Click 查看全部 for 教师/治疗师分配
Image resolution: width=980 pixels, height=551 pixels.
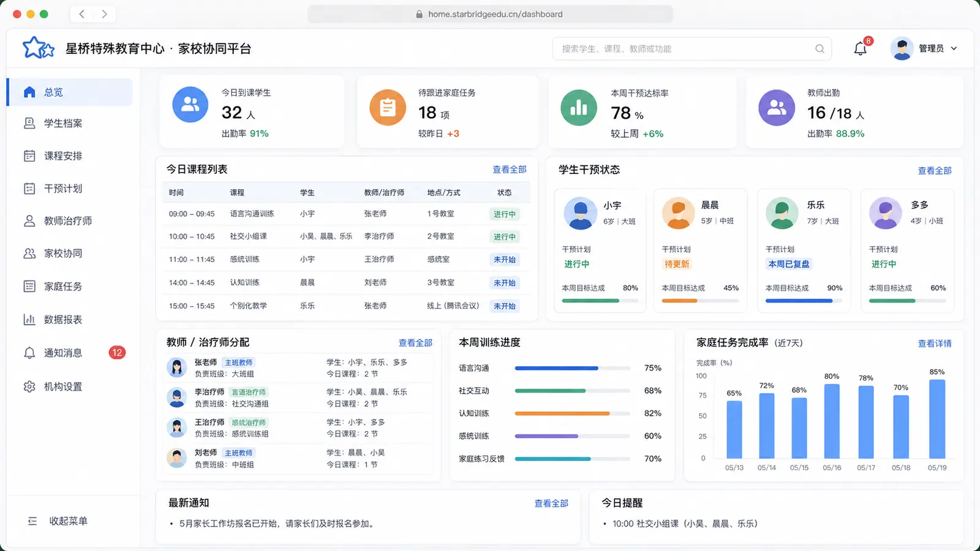coord(415,343)
